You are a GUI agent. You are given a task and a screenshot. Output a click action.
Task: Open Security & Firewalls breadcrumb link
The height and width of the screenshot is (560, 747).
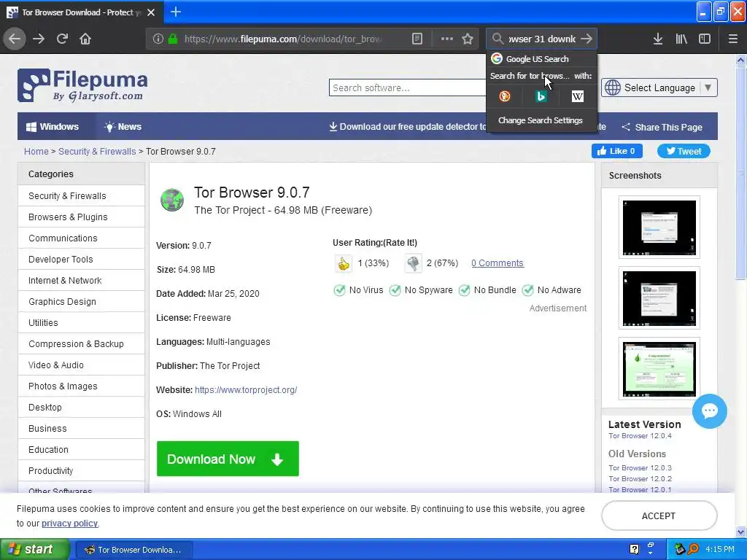97,152
